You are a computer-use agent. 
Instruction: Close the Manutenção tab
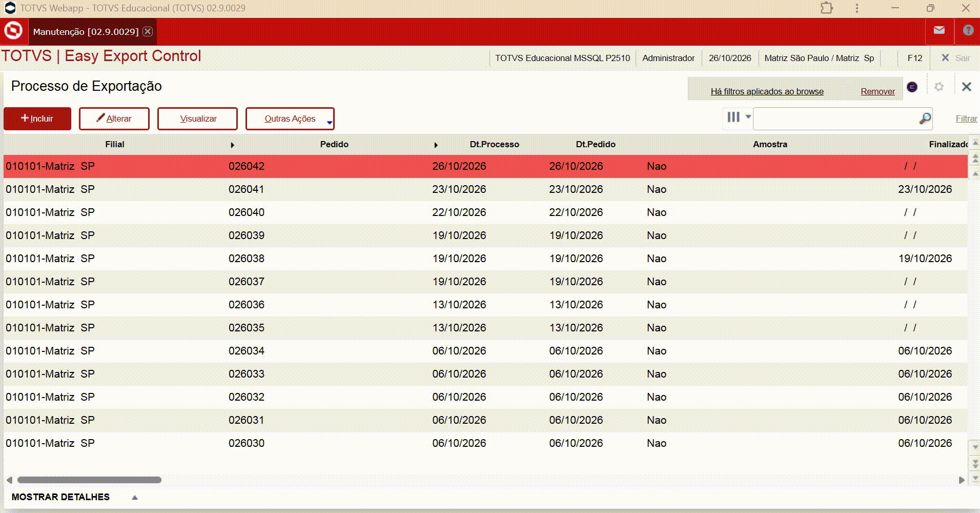[x=148, y=31]
